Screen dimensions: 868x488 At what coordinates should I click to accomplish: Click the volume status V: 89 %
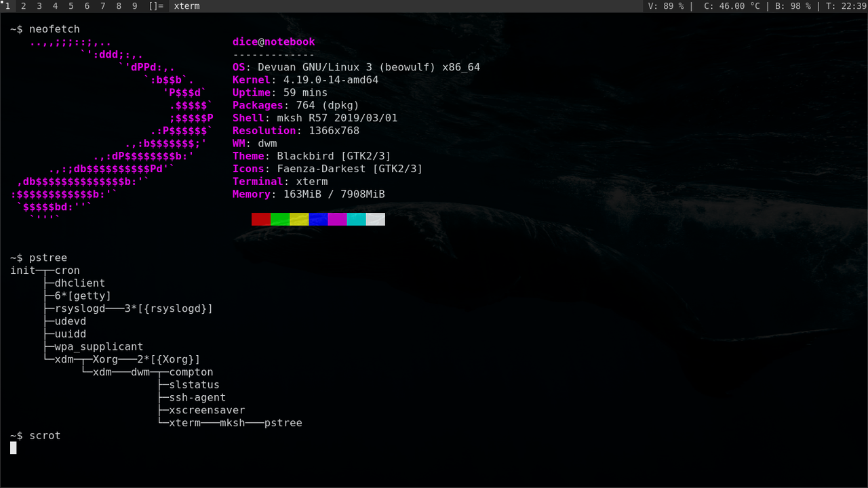(x=666, y=6)
